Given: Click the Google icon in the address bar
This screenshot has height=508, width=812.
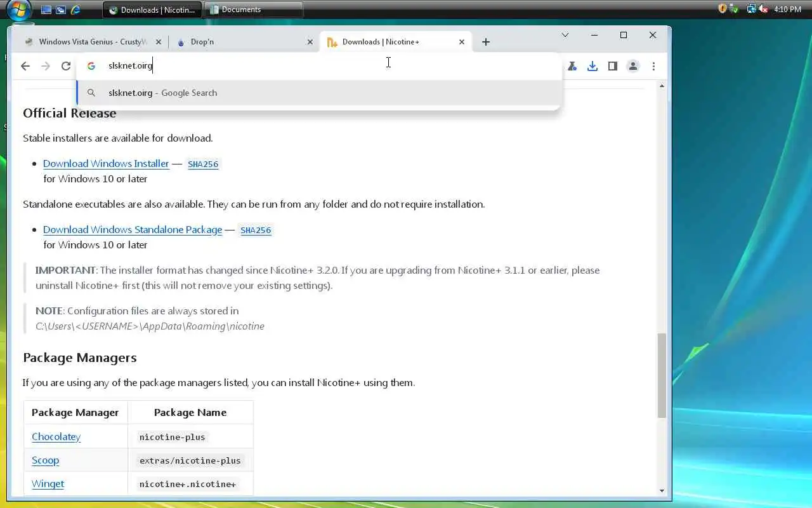Looking at the screenshot, I should pos(91,66).
